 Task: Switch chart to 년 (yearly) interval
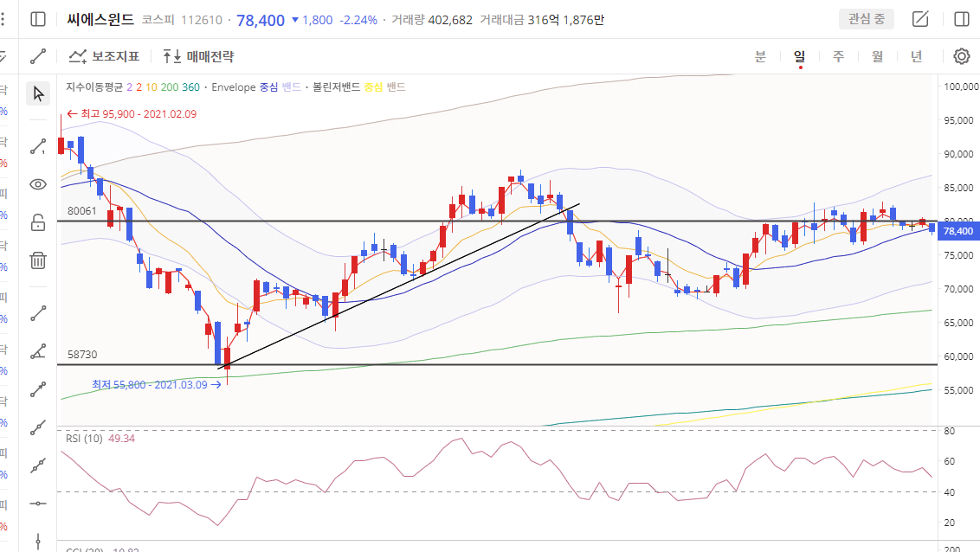(x=916, y=56)
